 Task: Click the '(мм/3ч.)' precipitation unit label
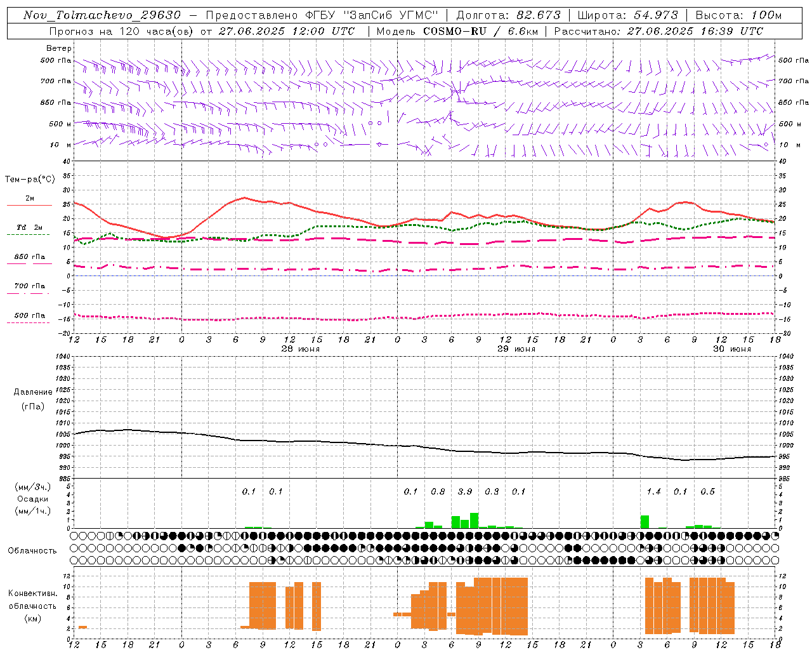coord(32,487)
